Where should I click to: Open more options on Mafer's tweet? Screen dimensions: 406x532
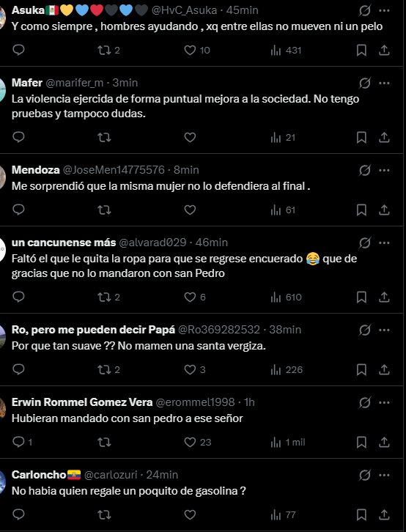click(384, 83)
